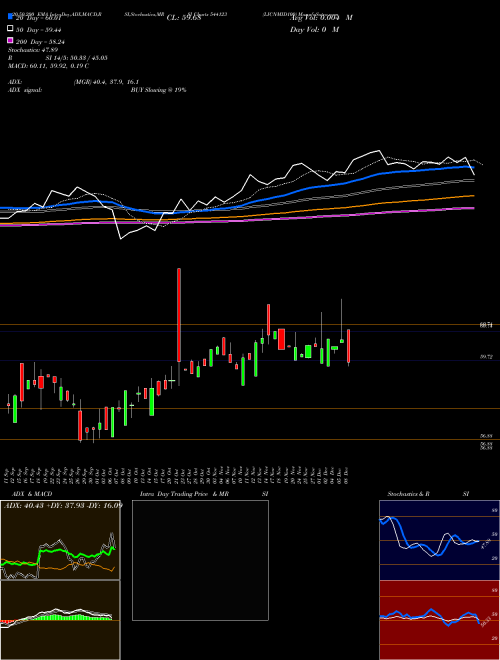Viewport: 500px width, 660px height.
Task: Click the 'Intra Day Trading Price & MR' title
Action: tap(184, 494)
